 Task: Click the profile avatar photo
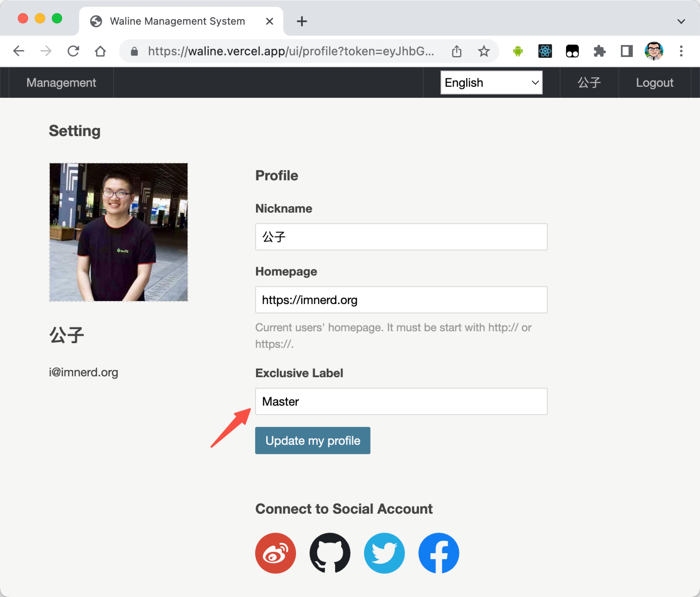pyautogui.click(x=119, y=232)
